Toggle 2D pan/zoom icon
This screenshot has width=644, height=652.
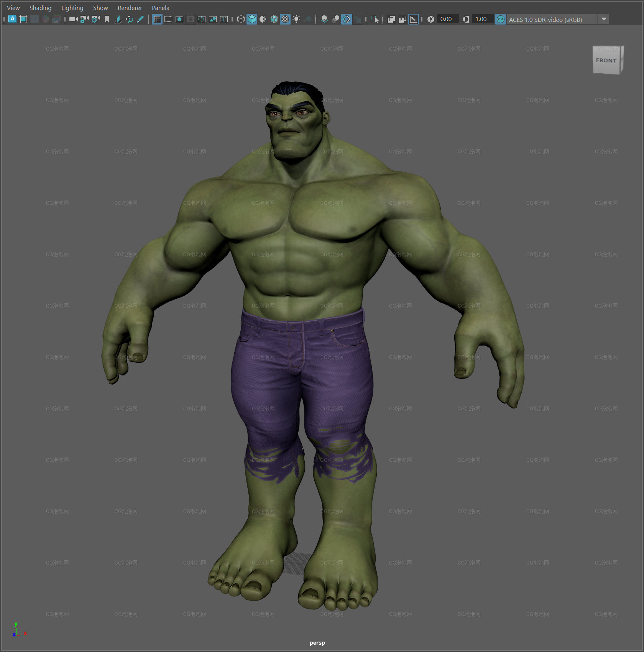click(129, 19)
